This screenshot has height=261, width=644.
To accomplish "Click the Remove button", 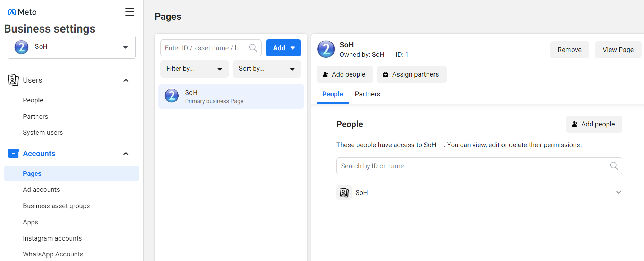I will (569, 49).
